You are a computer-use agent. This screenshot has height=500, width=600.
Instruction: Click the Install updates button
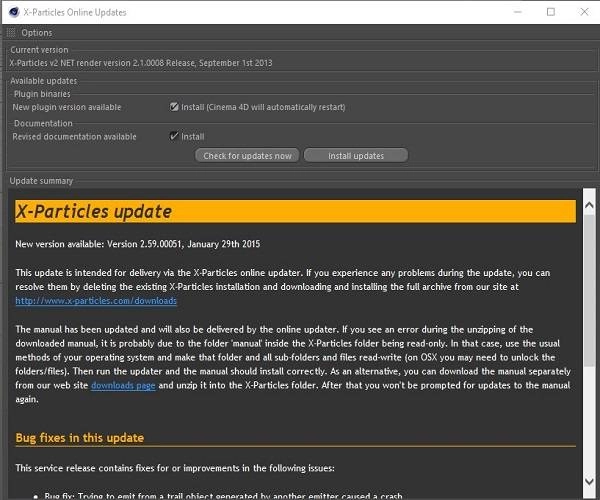[356, 156]
